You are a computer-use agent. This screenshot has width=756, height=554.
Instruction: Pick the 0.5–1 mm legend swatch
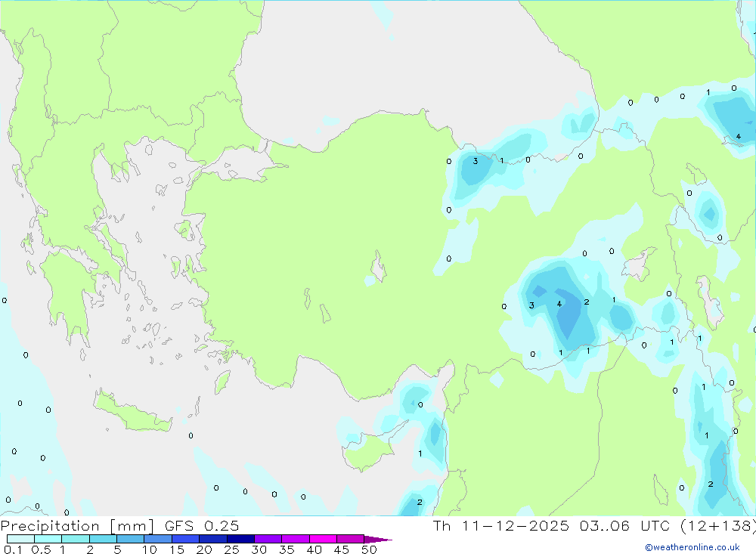(x=48, y=539)
